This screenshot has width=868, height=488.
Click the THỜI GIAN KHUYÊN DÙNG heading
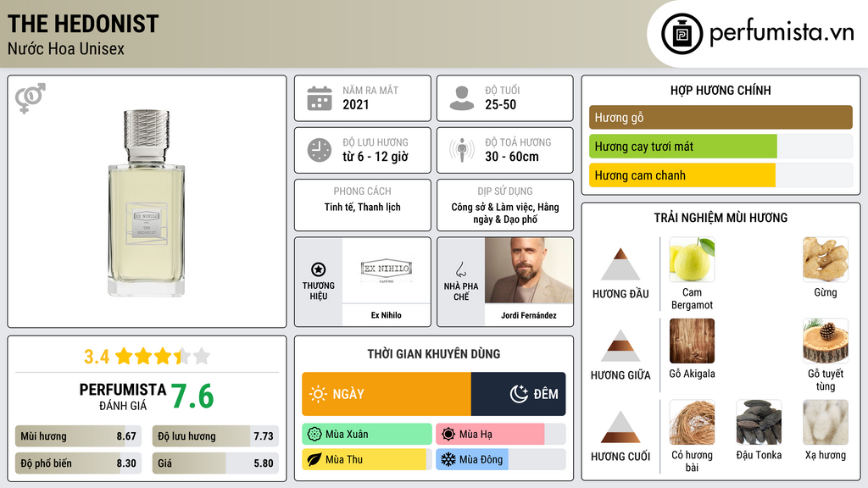pos(434,353)
